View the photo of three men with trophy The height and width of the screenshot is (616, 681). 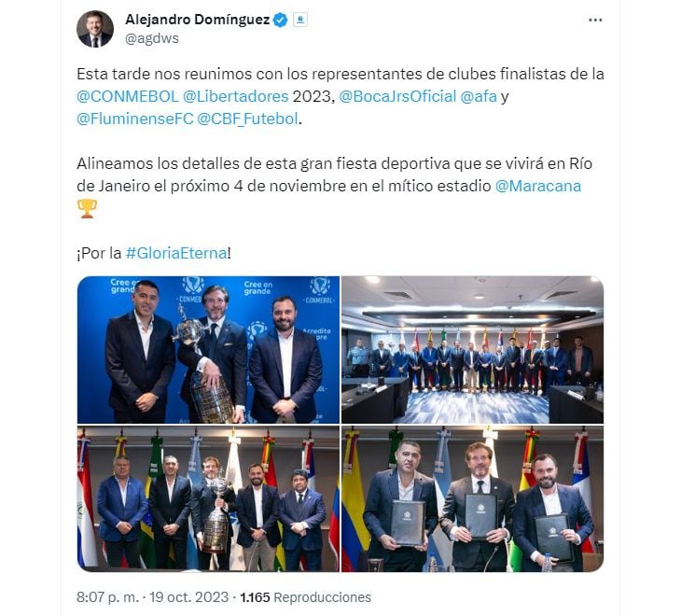208,350
